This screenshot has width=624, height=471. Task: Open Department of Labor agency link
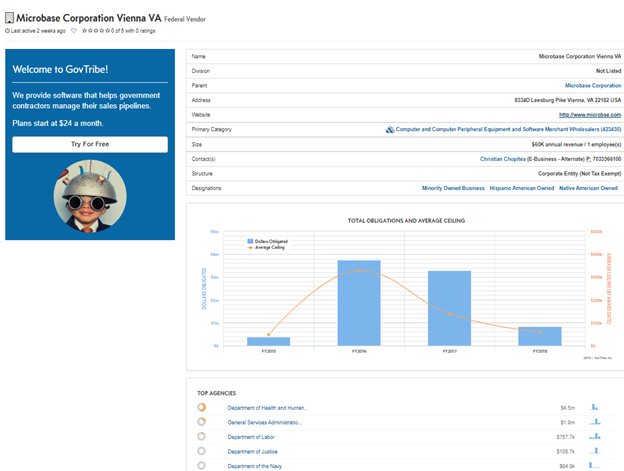pos(251,437)
